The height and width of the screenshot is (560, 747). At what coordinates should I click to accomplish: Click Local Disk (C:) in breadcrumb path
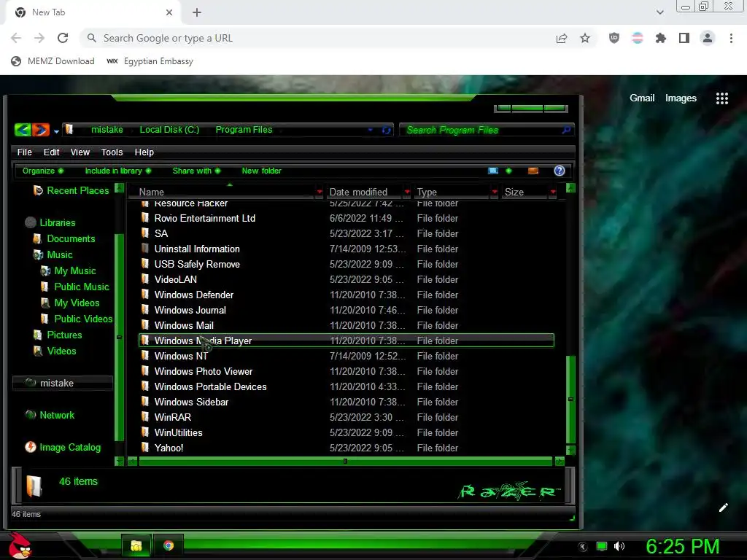pos(169,130)
